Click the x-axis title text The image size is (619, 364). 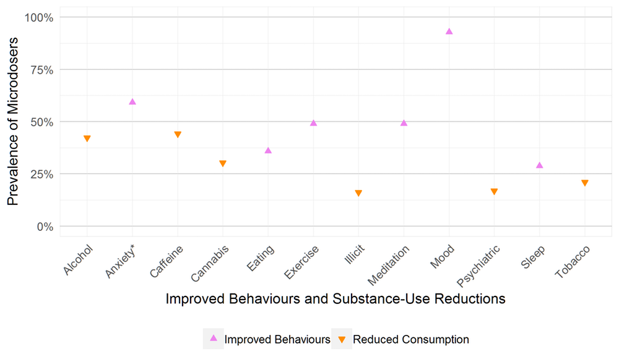[336, 299]
